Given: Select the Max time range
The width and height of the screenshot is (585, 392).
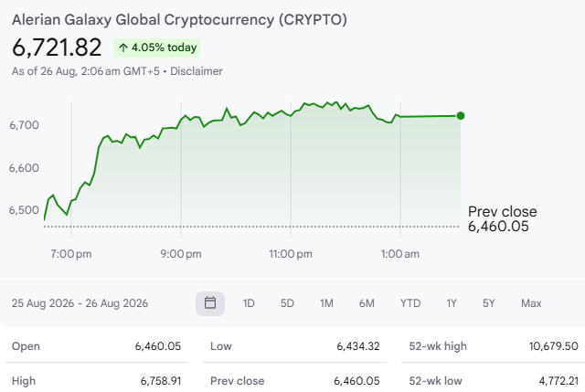Looking at the screenshot, I should [531, 303].
